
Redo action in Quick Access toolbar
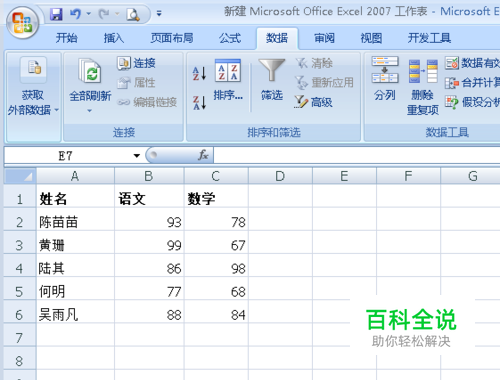(104, 14)
